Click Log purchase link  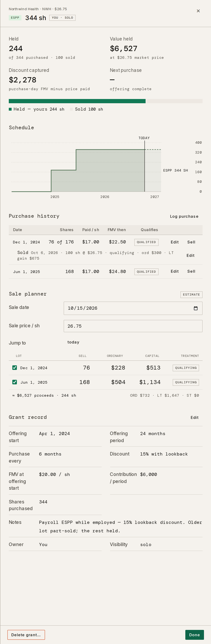click(184, 216)
